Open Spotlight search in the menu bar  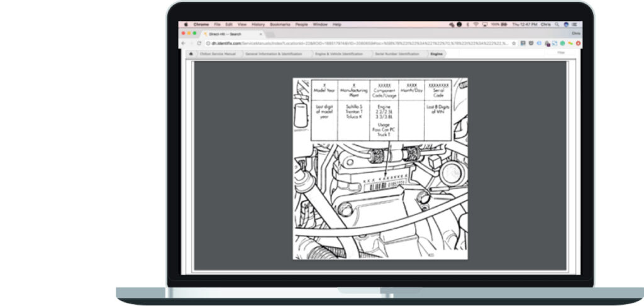557,24
